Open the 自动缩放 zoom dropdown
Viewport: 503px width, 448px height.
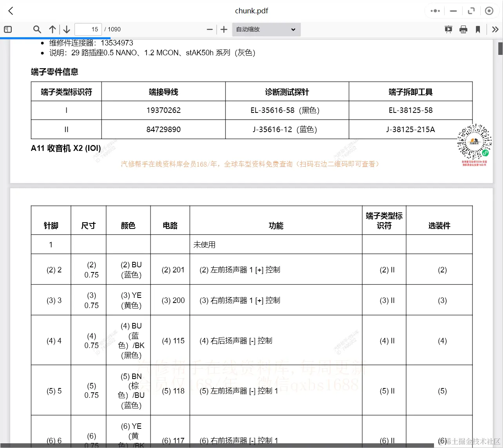[266, 29]
